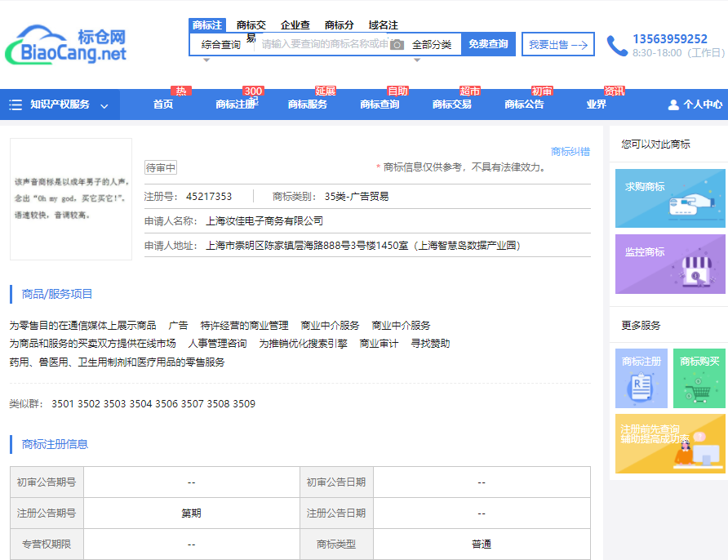The width and height of the screenshot is (728, 560).
Task: Click the 更多服务 sidebar heading
Action: 641,326
